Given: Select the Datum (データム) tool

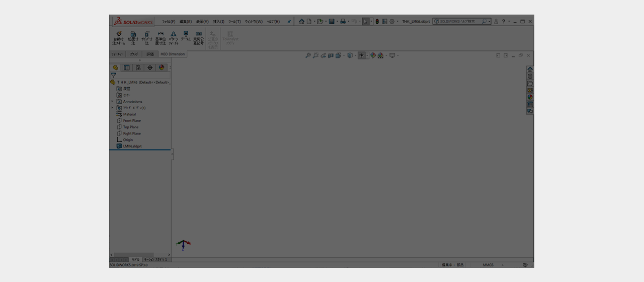Looking at the screenshot, I should (186, 36).
